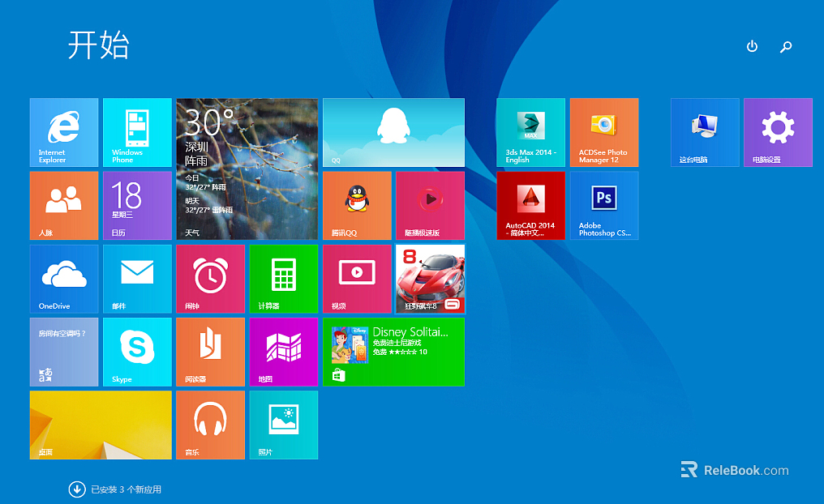Launch the Calculator (计算器) tile
The height and width of the screenshot is (504, 824).
click(x=284, y=279)
